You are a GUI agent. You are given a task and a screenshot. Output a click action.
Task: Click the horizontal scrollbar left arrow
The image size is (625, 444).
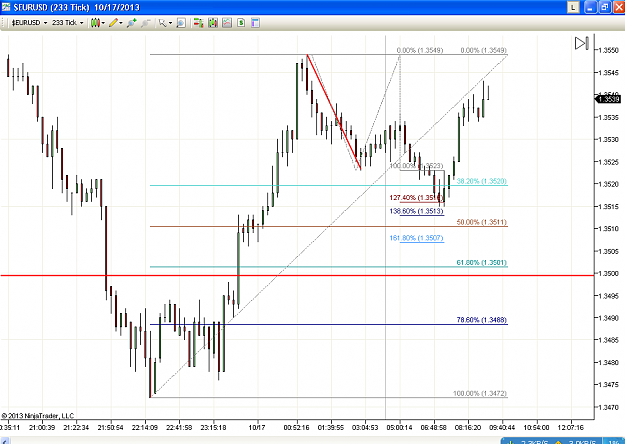(4, 441)
